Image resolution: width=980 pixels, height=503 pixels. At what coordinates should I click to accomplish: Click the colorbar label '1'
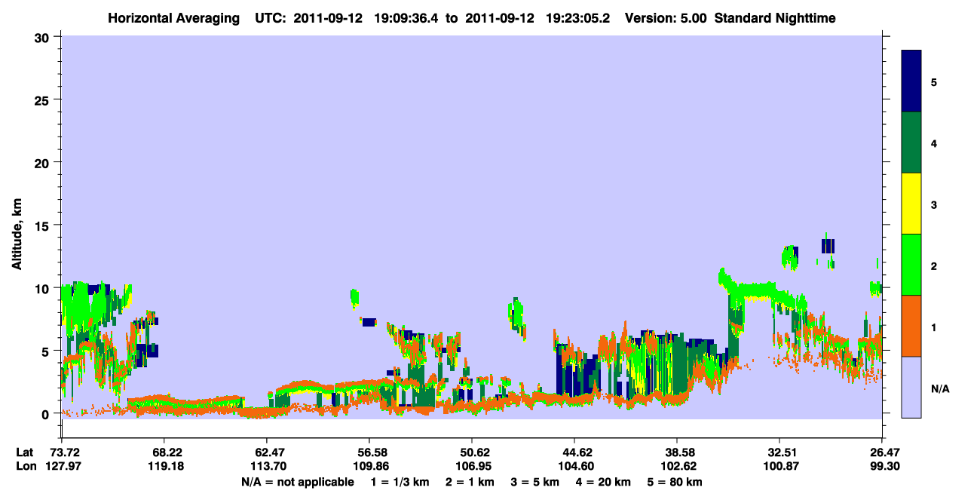(x=935, y=327)
